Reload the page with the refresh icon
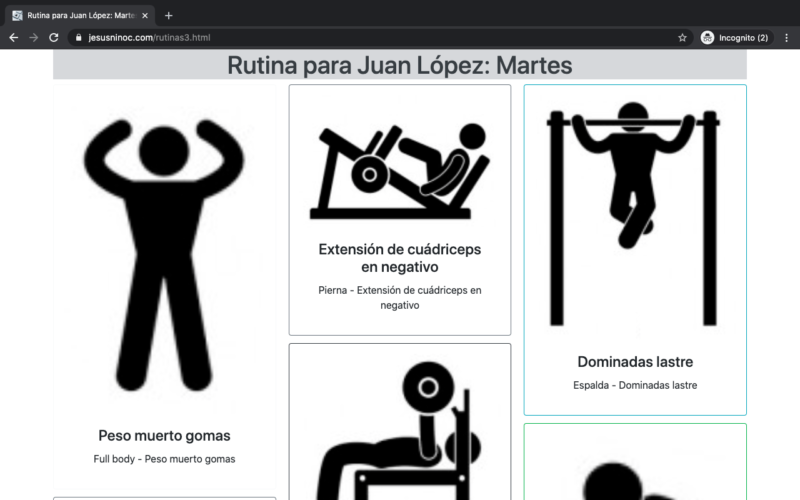 54,37
